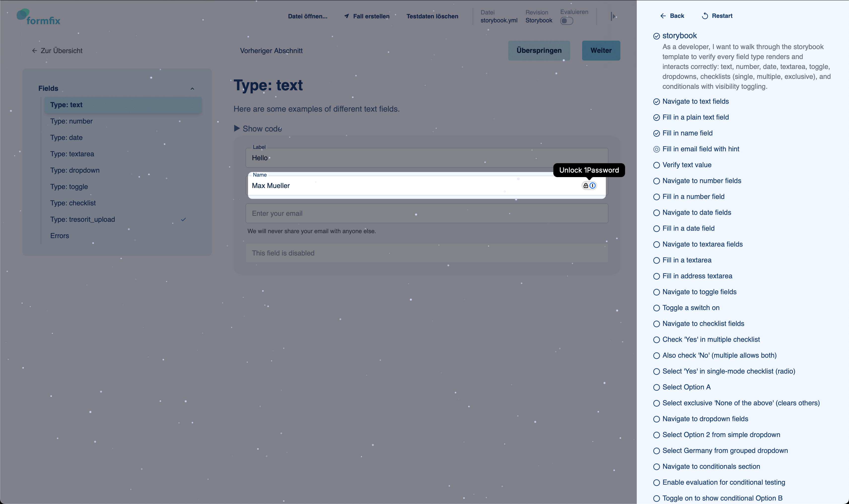Click the sidebar collapse arrow at top right
The image size is (849, 504).
click(613, 16)
